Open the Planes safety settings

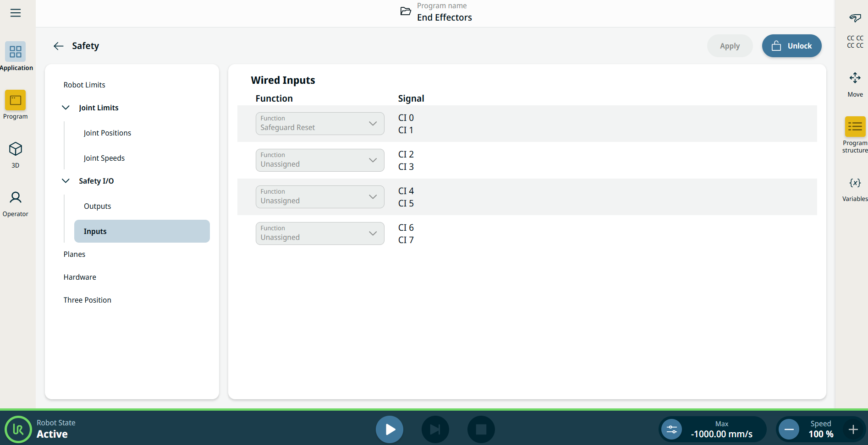[x=74, y=254]
